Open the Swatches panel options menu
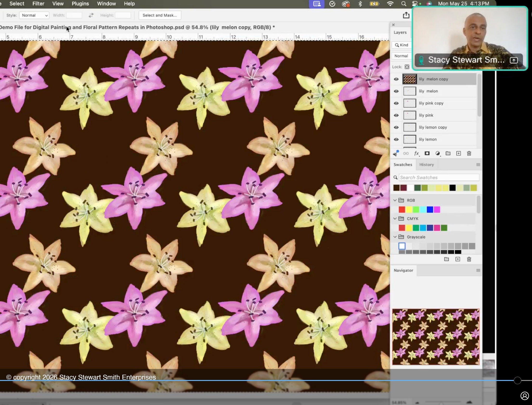The height and width of the screenshot is (405, 532). 478,165
